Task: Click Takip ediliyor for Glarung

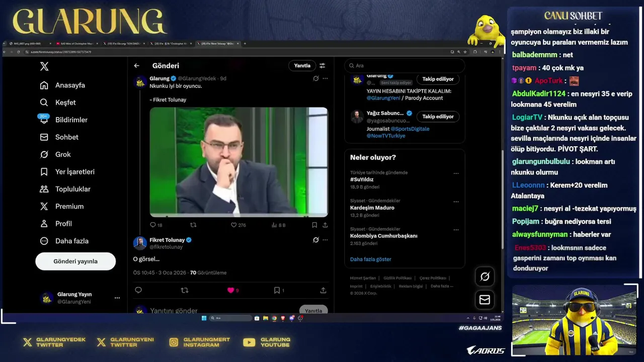Action: [438, 79]
